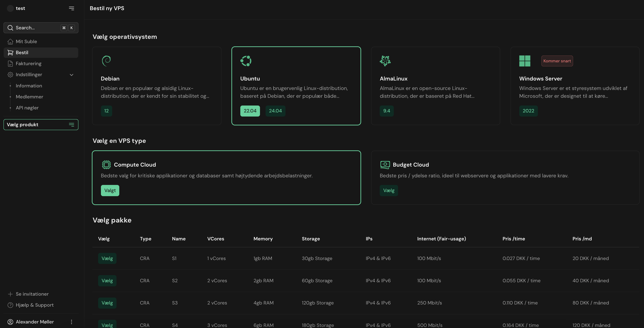Go to Fakturering in sidebar
Viewport: 644px width, 328px height.
point(29,64)
